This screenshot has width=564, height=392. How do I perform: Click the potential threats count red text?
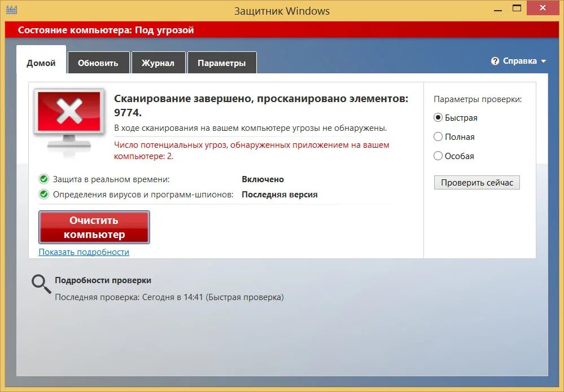click(x=251, y=151)
